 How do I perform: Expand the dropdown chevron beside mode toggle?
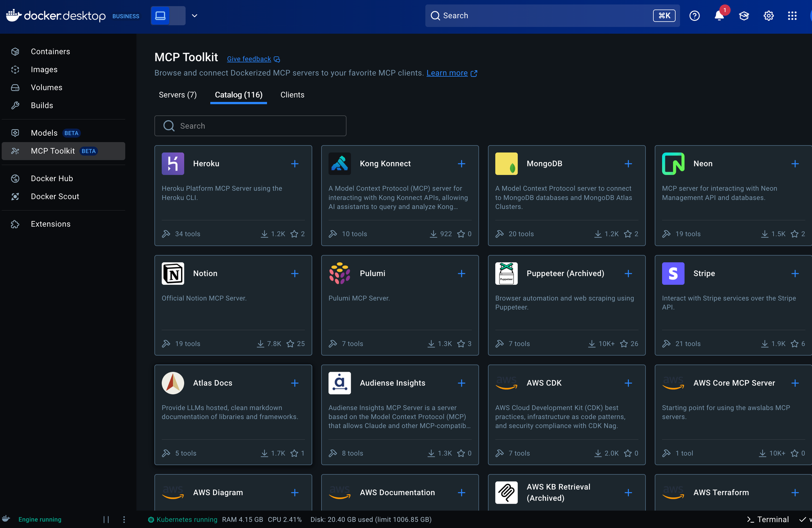(x=194, y=16)
